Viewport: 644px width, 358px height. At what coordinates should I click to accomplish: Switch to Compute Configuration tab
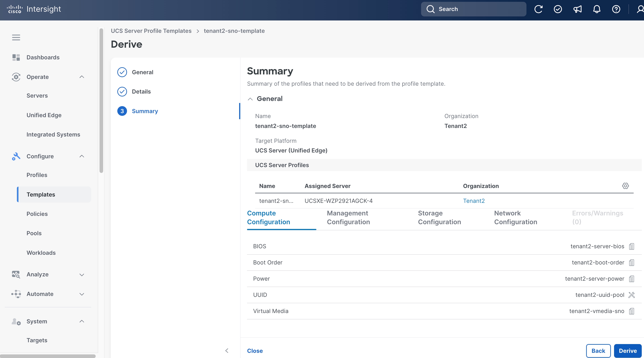[x=281, y=218]
